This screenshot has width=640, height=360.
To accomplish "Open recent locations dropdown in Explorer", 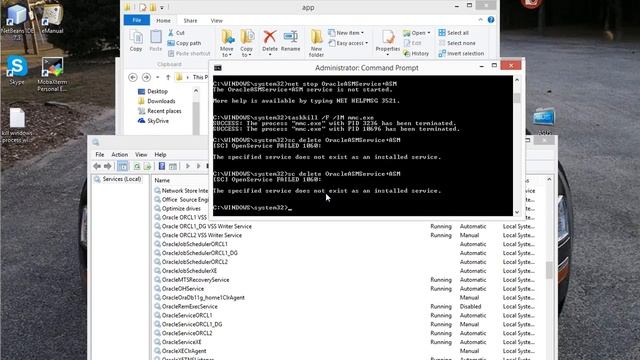I will click(x=158, y=77).
